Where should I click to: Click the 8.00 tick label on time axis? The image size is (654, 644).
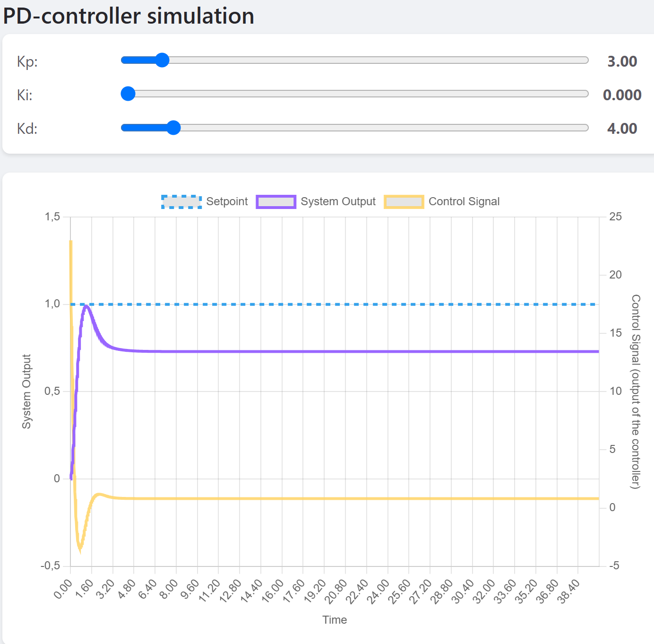coord(169,589)
